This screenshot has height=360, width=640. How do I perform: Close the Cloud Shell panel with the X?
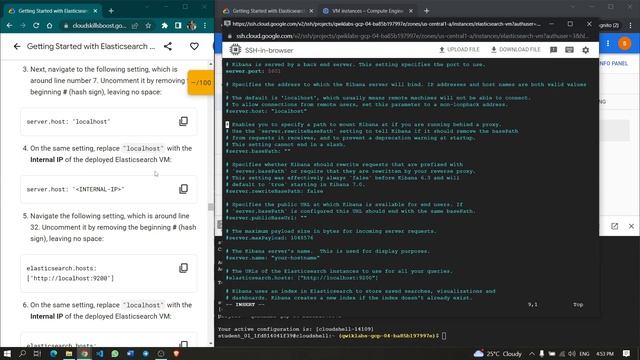631,226
